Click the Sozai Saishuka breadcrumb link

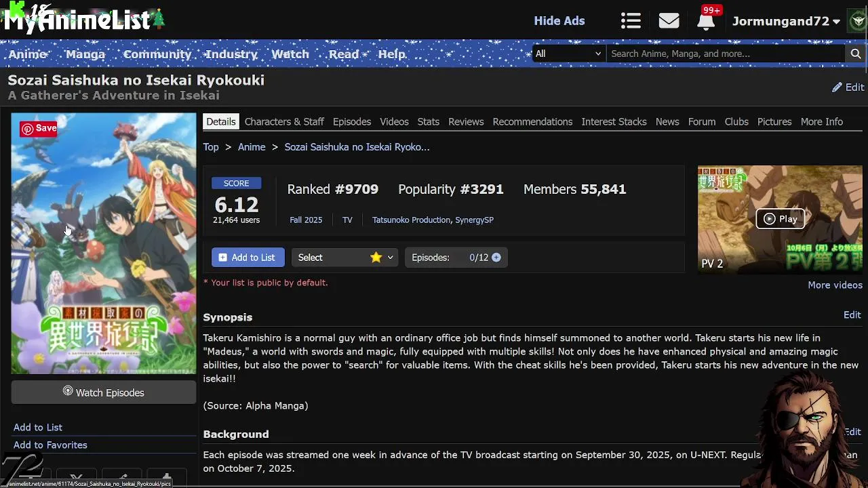[x=357, y=147]
